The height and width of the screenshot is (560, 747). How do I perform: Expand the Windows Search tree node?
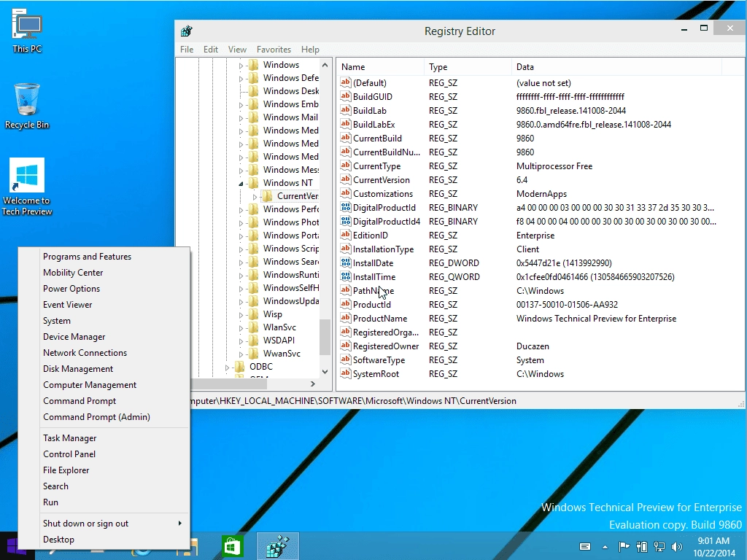[x=241, y=262]
